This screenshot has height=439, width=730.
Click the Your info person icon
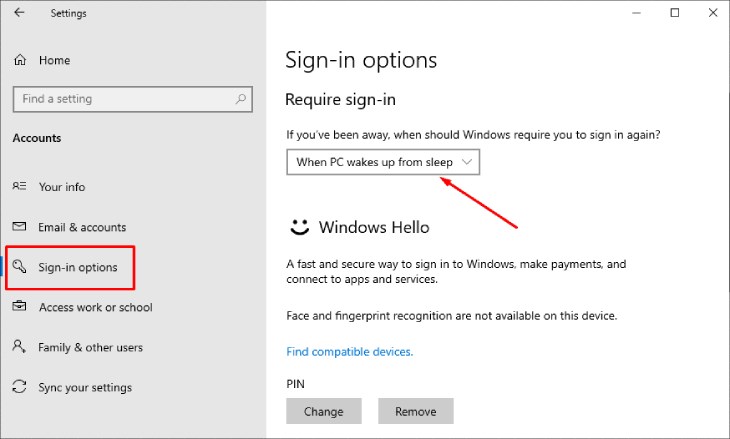click(19, 186)
